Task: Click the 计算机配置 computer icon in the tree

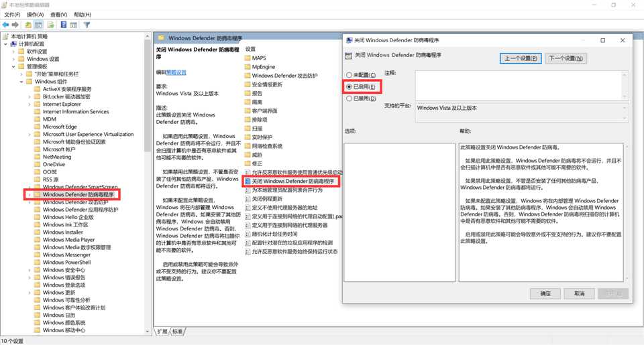Action: (13, 44)
